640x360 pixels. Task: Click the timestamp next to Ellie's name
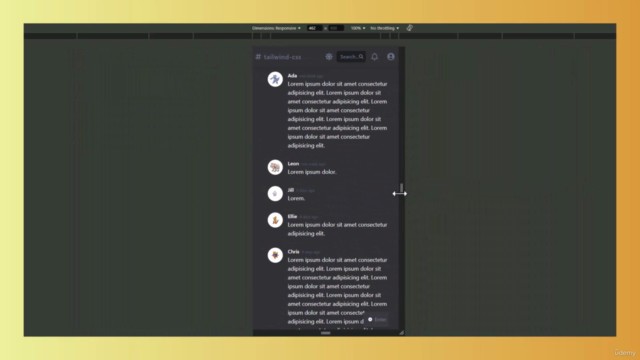[309, 217]
